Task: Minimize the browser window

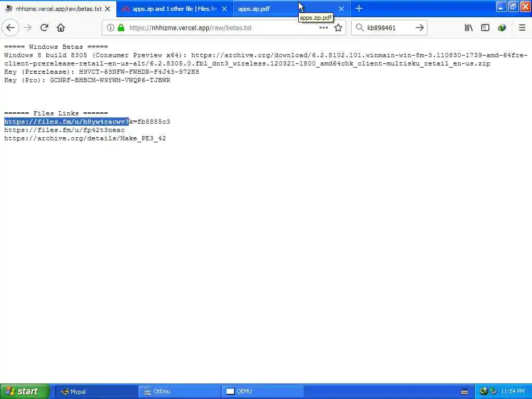Action: click(501, 6)
